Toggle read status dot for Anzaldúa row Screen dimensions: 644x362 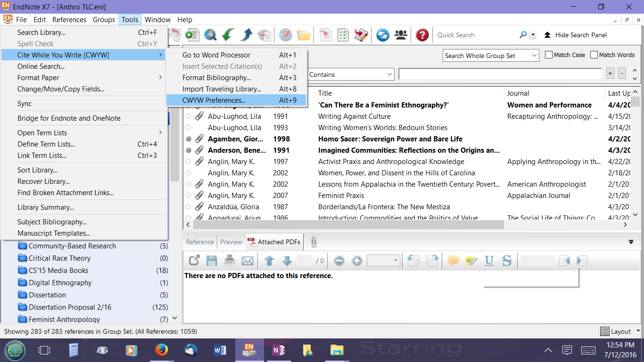(x=189, y=207)
